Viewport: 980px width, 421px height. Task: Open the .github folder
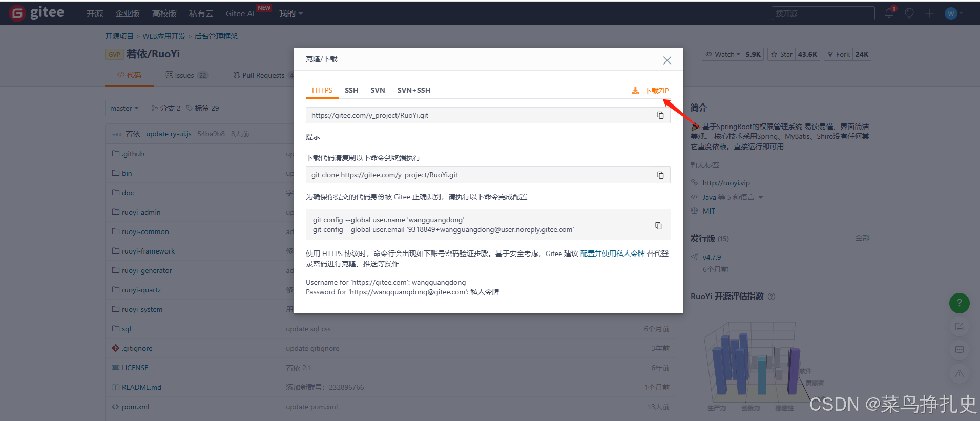coord(133,154)
